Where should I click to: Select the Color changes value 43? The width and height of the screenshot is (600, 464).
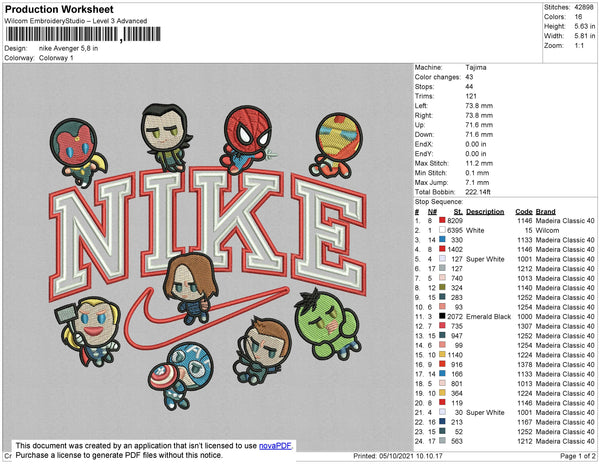(x=470, y=77)
